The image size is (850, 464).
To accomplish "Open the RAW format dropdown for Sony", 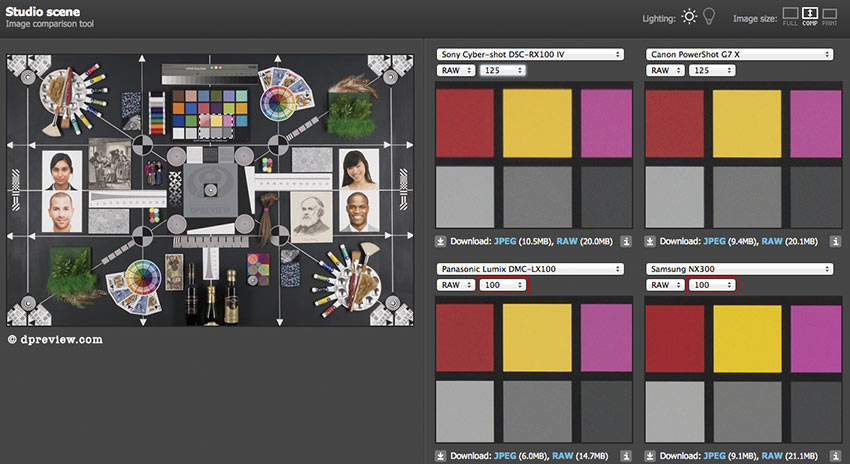I will point(456,70).
